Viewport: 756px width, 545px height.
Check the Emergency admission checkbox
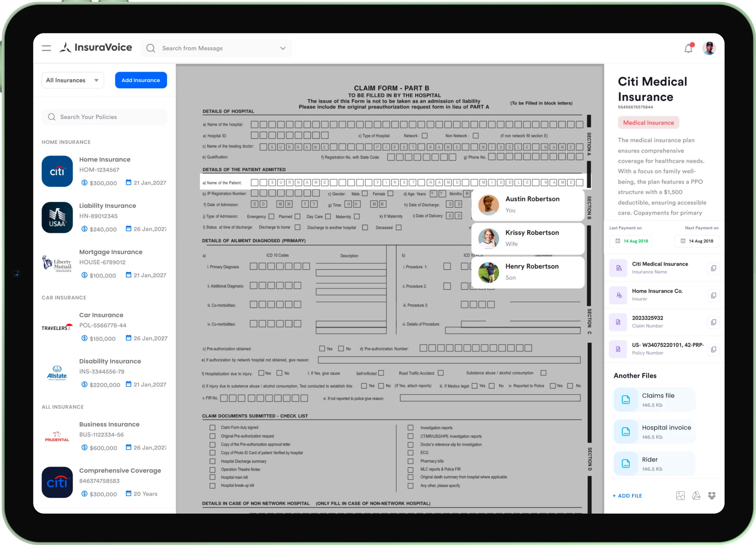coord(271,217)
